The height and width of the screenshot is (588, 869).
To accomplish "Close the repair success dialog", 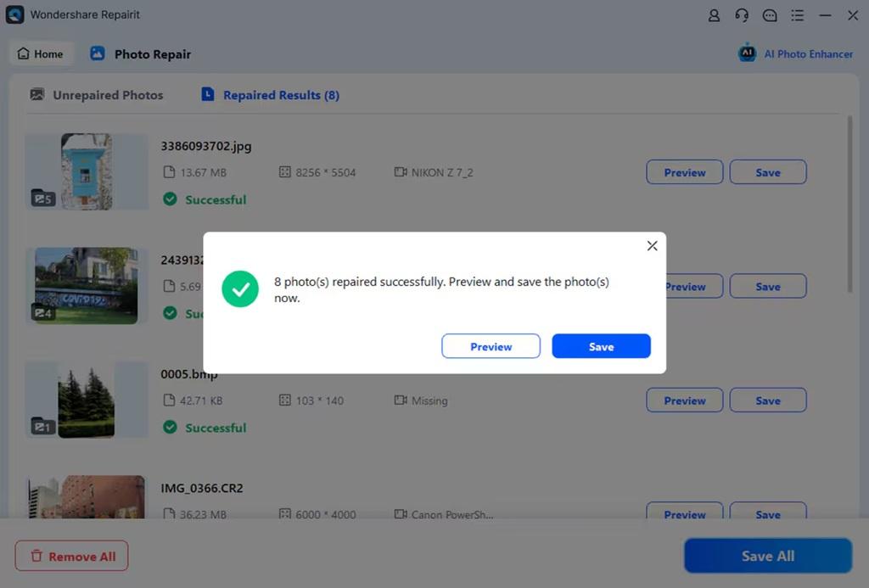I will coord(652,246).
